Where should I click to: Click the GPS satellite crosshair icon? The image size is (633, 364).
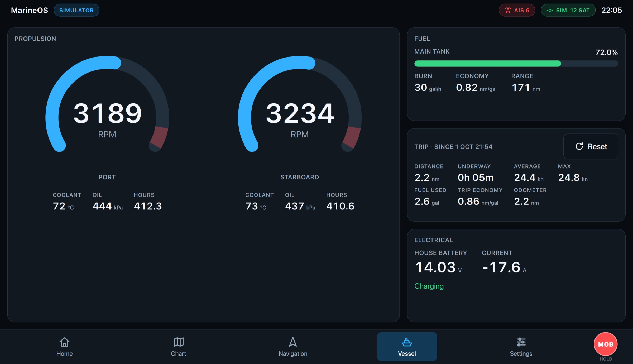pos(550,10)
